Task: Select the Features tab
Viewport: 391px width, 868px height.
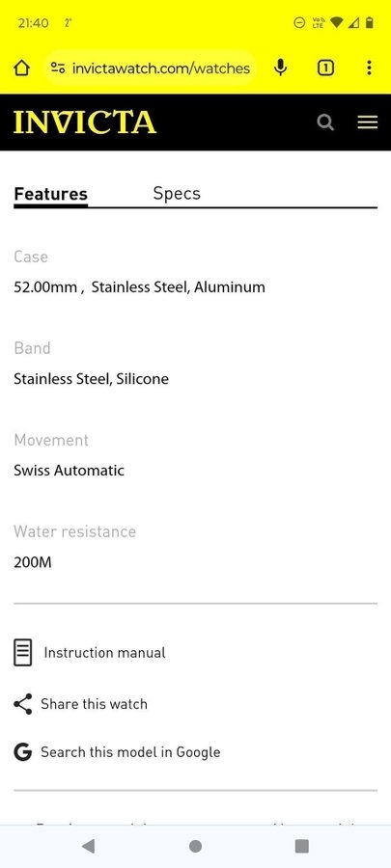Action: (50, 194)
